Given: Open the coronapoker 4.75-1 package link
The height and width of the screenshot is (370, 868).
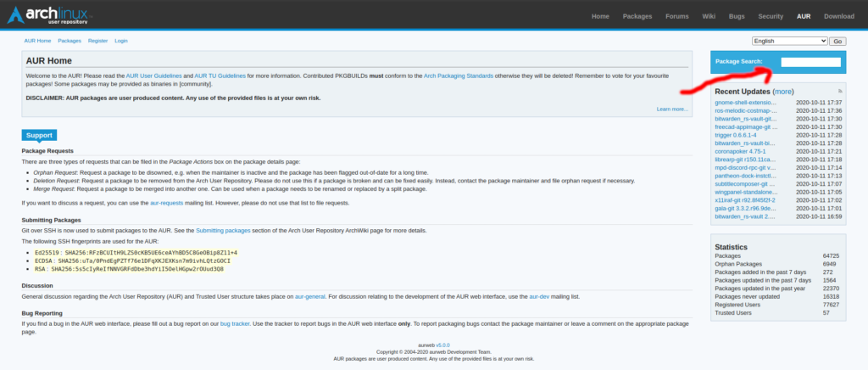Looking at the screenshot, I should click(x=740, y=151).
